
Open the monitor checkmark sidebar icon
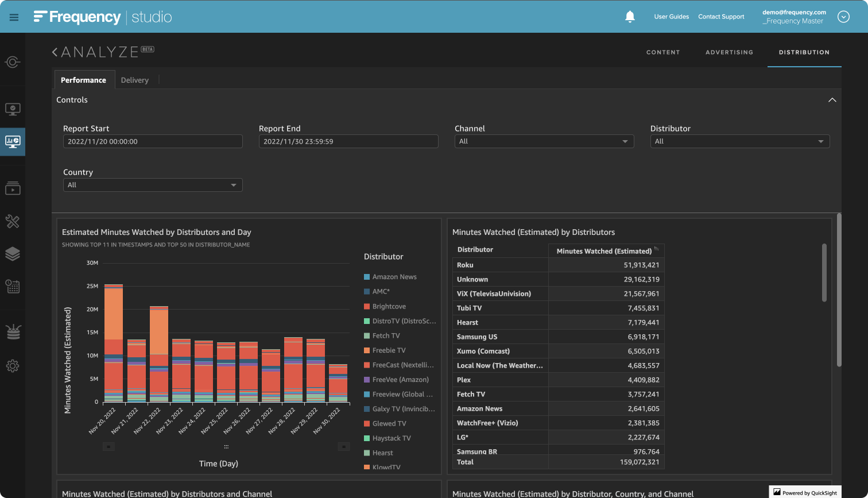coord(13,109)
